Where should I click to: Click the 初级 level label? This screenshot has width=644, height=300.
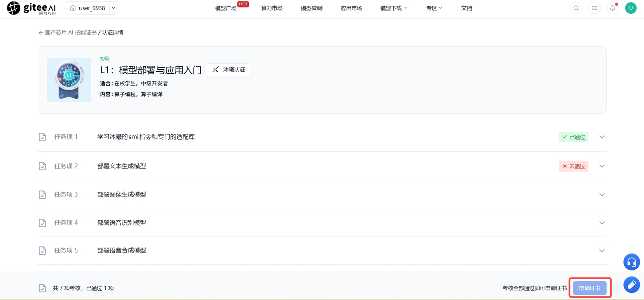104,59
